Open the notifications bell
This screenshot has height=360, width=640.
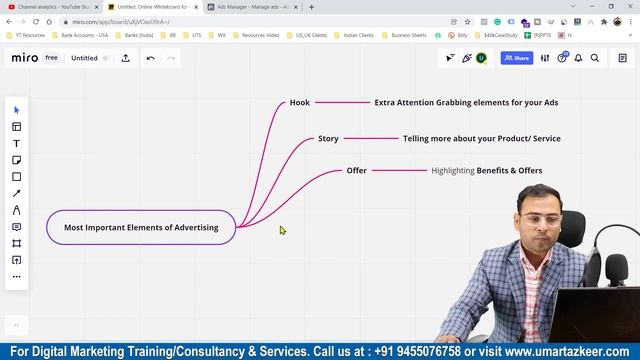pos(578,58)
